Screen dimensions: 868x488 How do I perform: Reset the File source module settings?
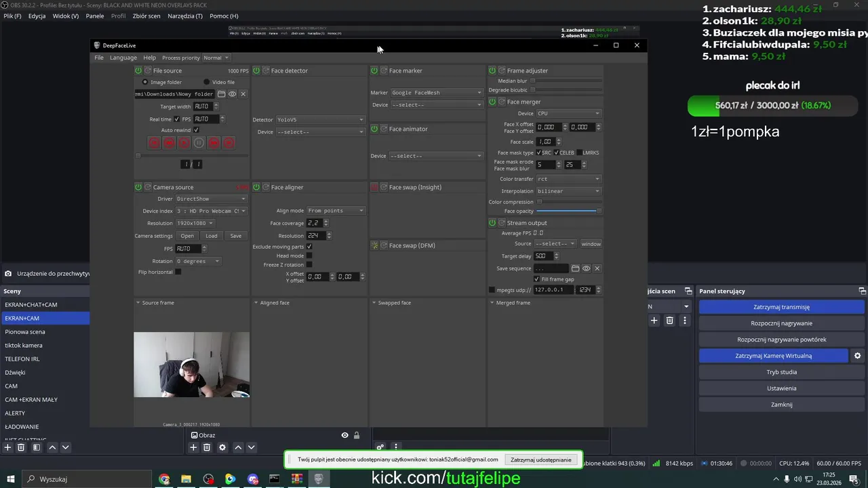pos(147,70)
